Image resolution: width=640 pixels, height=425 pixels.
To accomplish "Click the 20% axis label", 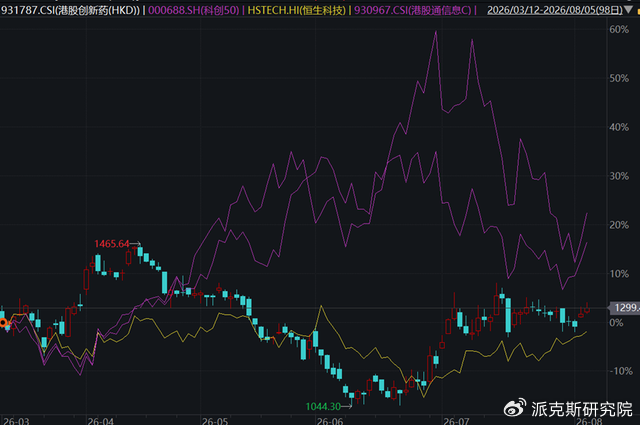I will pyautogui.click(x=619, y=225).
